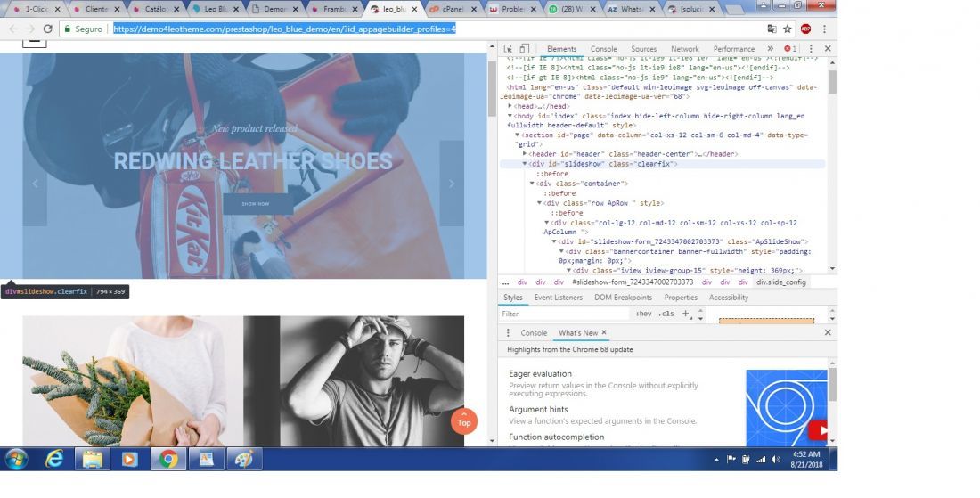This screenshot has height=498, width=980.
Task: Click the Seguro secure padlock indicator
Action: 83,29
